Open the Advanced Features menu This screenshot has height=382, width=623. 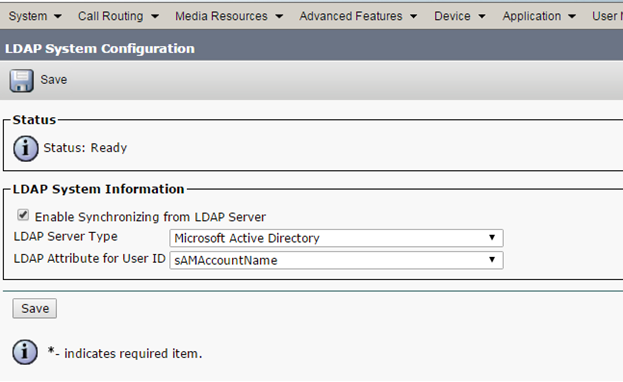click(x=358, y=16)
